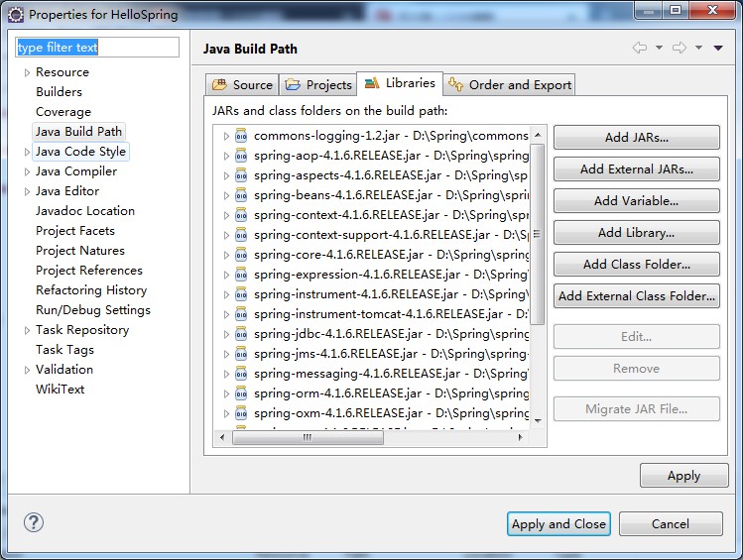Click Add External JARs... button

pyautogui.click(x=637, y=169)
